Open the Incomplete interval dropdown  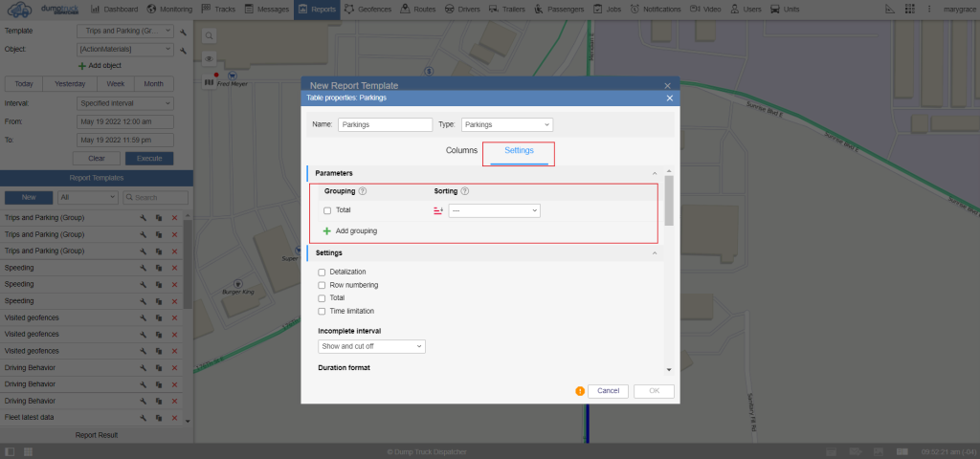coord(371,347)
